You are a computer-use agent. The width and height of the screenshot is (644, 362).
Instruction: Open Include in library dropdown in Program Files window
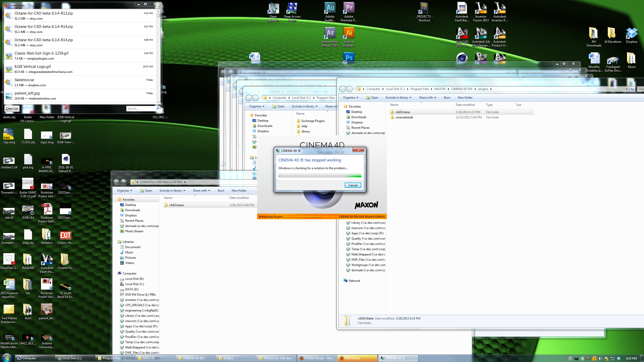coord(305,106)
